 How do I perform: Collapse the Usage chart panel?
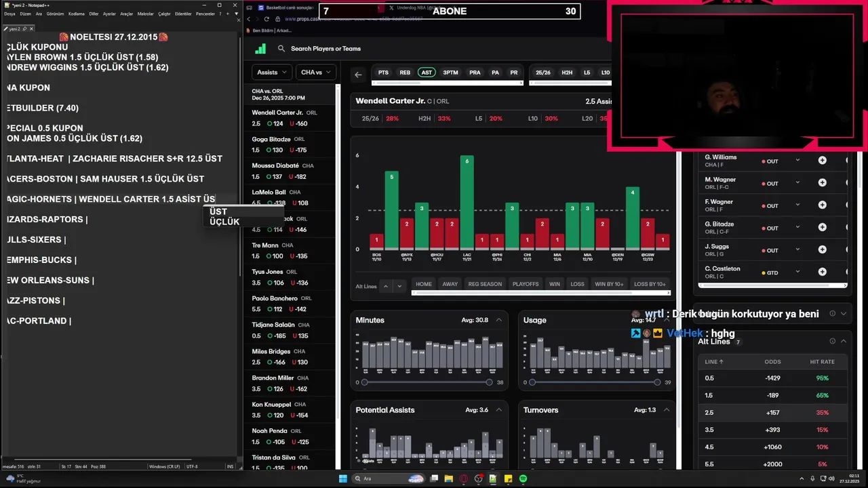667,320
